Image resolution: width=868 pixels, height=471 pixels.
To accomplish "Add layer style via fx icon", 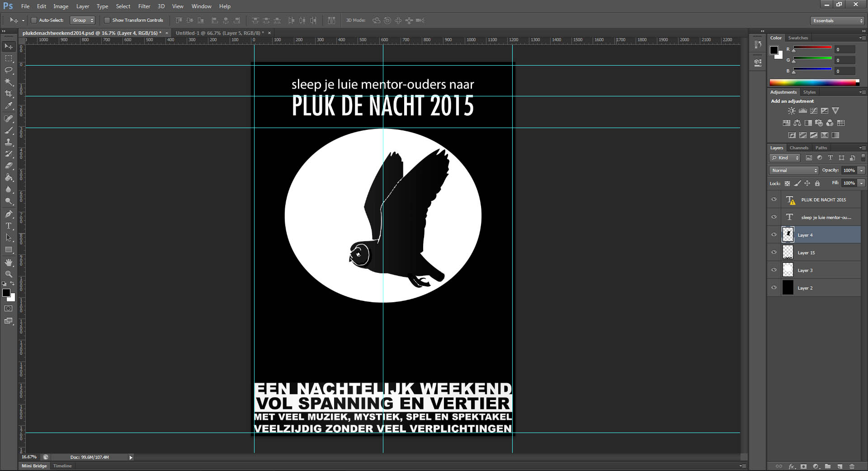I will [792, 466].
